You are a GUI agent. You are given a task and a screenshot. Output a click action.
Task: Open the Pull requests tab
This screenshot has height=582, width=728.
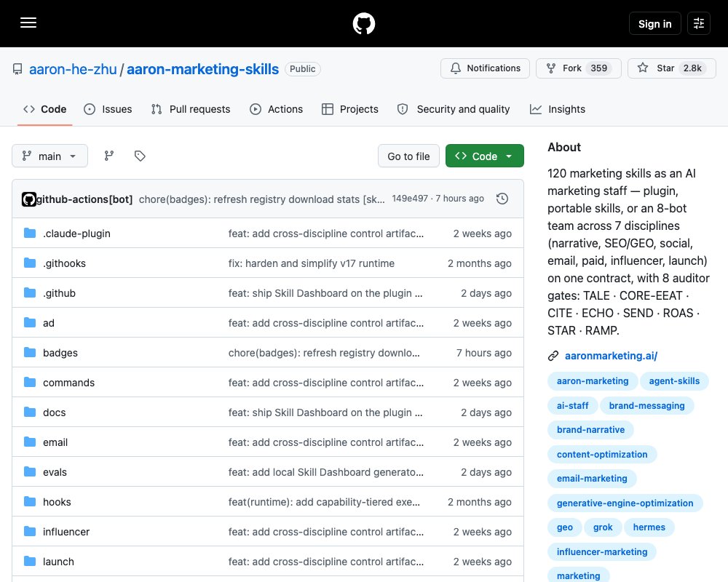click(x=191, y=109)
